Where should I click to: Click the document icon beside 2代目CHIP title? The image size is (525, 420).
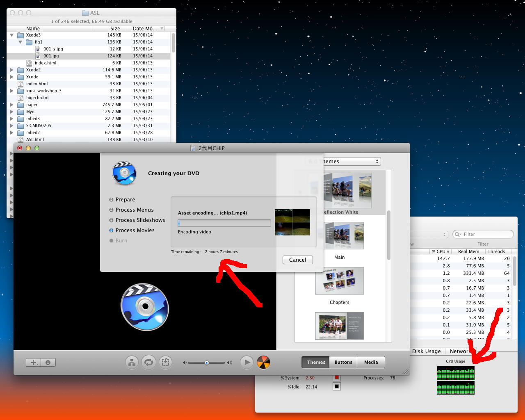point(193,148)
